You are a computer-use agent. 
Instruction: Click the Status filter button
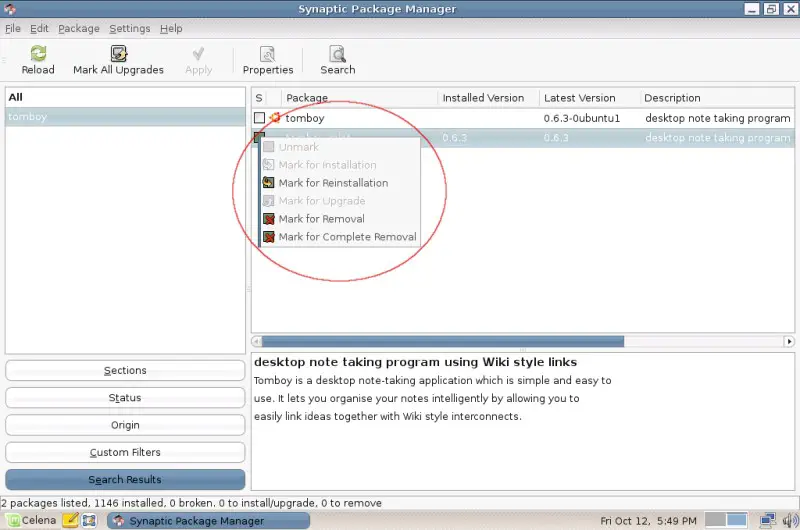point(125,397)
